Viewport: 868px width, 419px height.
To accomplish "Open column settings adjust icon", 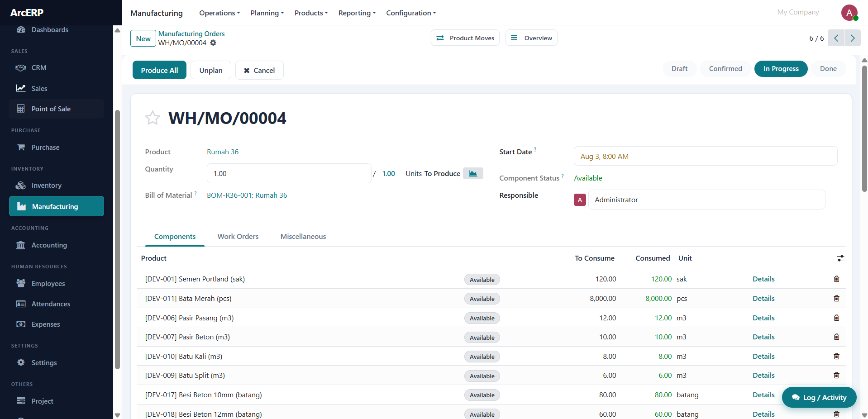I will [x=840, y=258].
